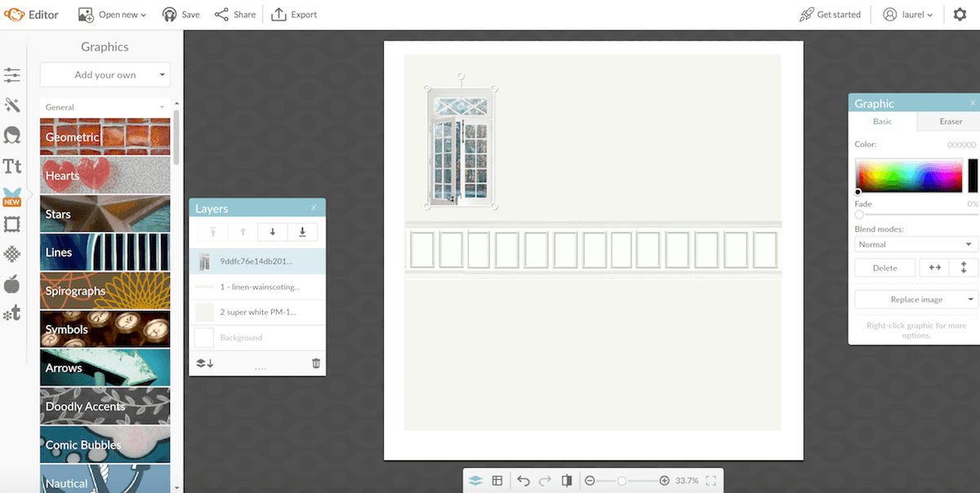Open the laurel account menu
This screenshot has height=493, width=980.
coord(906,14)
